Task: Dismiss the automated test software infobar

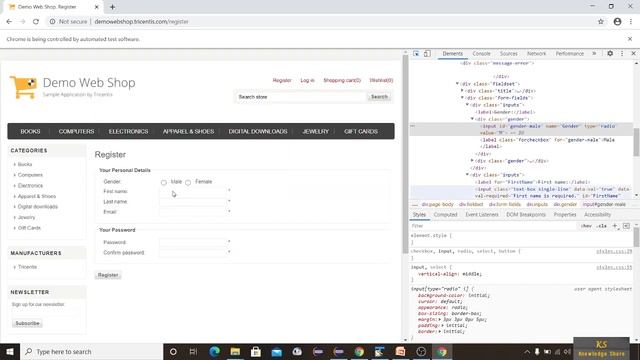Action: (630, 39)
